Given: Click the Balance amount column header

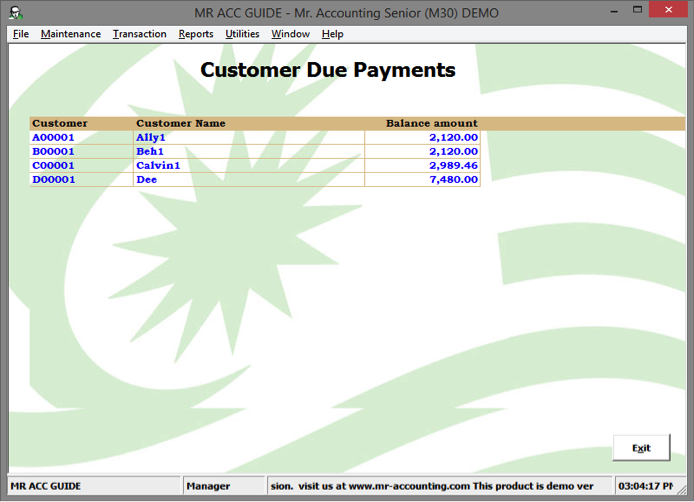Looking at the screenshot, I should point(432,124).
